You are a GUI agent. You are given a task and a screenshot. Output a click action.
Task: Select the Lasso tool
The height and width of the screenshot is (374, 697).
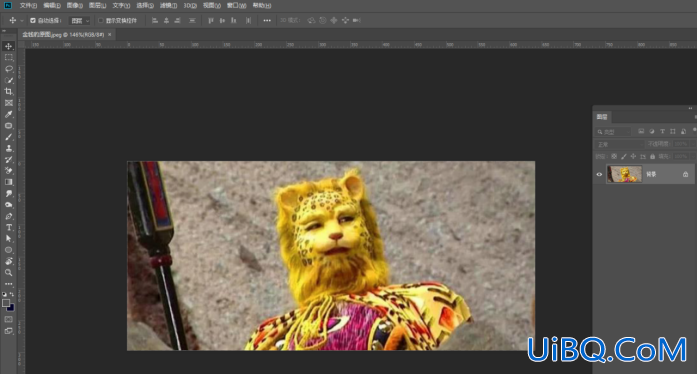pos(8,69)
